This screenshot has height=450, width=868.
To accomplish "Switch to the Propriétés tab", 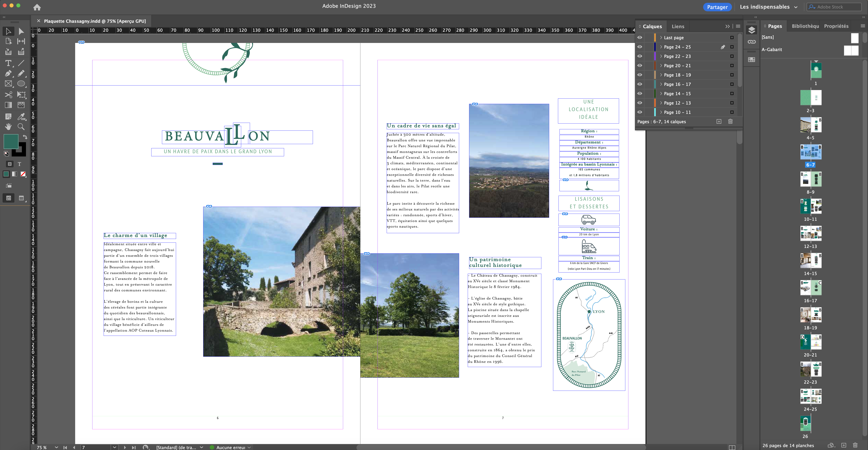I will tap(836, 26).
